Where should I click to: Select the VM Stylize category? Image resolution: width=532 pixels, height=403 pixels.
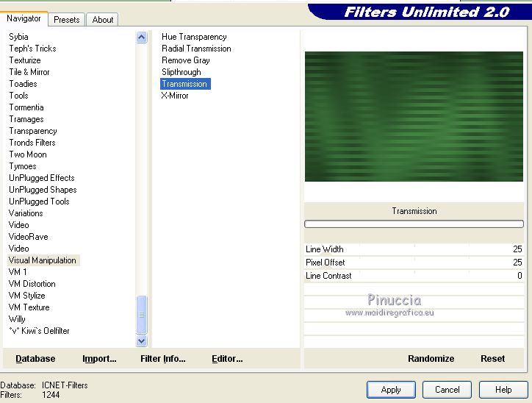pyautogui.click(x=26, y=296)
